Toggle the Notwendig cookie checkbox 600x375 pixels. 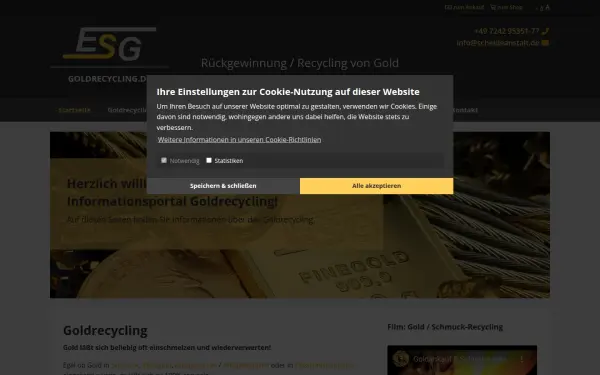(164, 160)
